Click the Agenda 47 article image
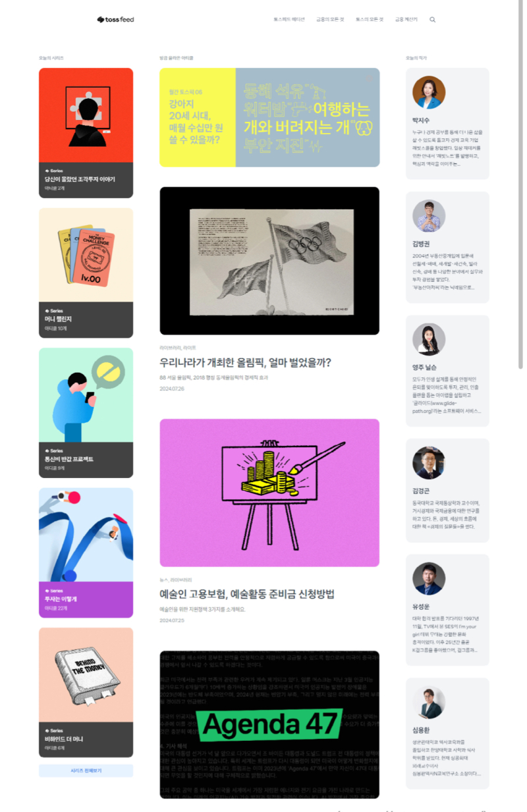This screenshot has width=527, height=812. (x=269, y=724)
